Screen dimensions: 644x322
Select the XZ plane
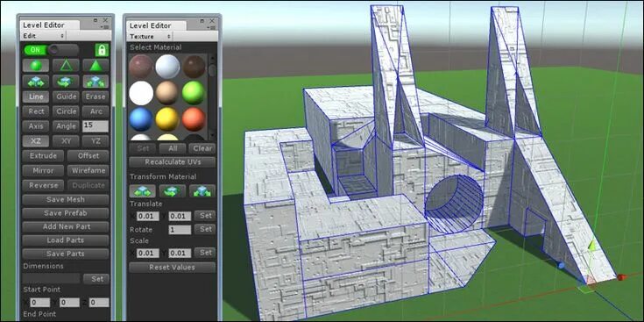[36, 141]
